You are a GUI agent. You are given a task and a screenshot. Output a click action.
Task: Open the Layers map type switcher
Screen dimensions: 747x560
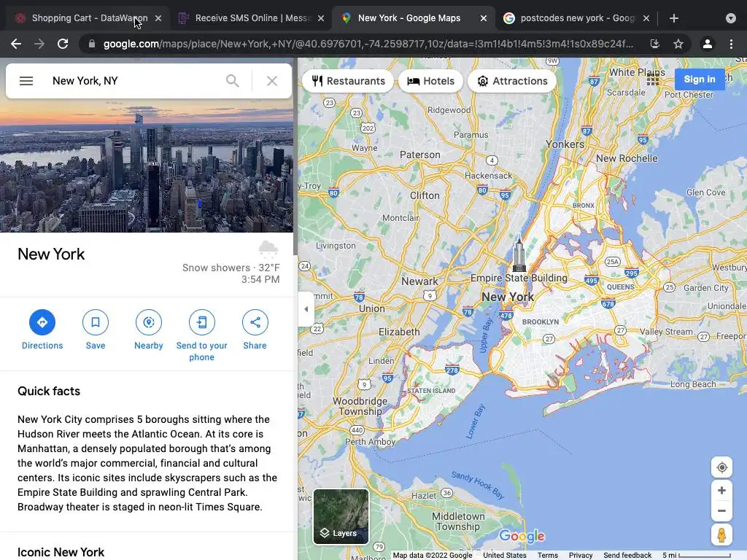[341, 517]
